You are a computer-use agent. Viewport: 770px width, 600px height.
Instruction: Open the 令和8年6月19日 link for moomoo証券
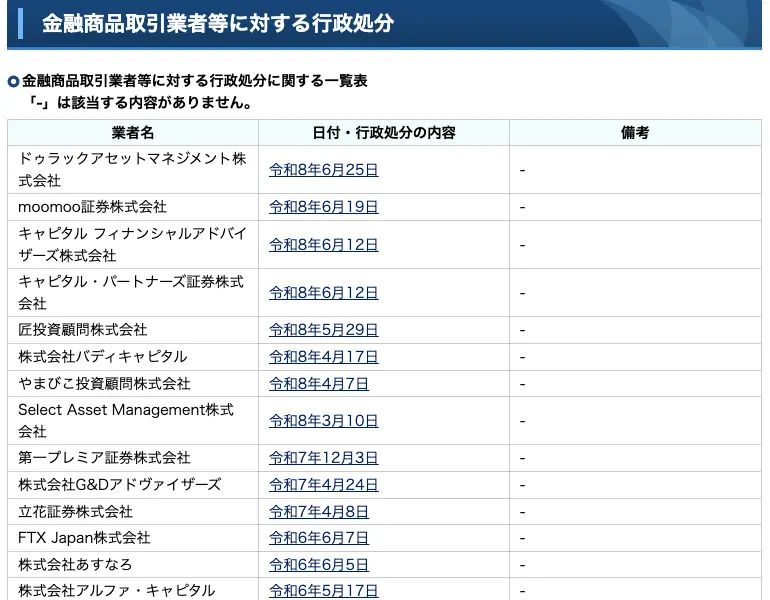coord(324,207)
